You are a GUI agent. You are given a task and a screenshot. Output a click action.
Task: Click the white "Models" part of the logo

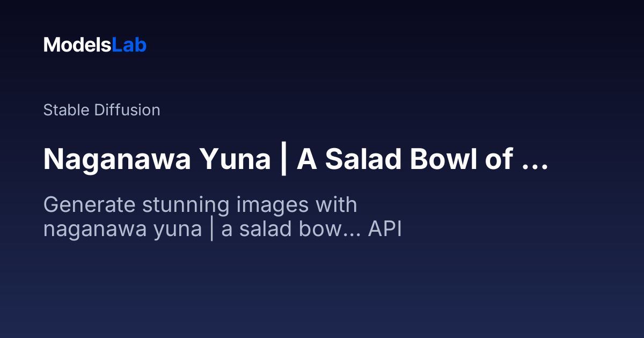[77, 45]
